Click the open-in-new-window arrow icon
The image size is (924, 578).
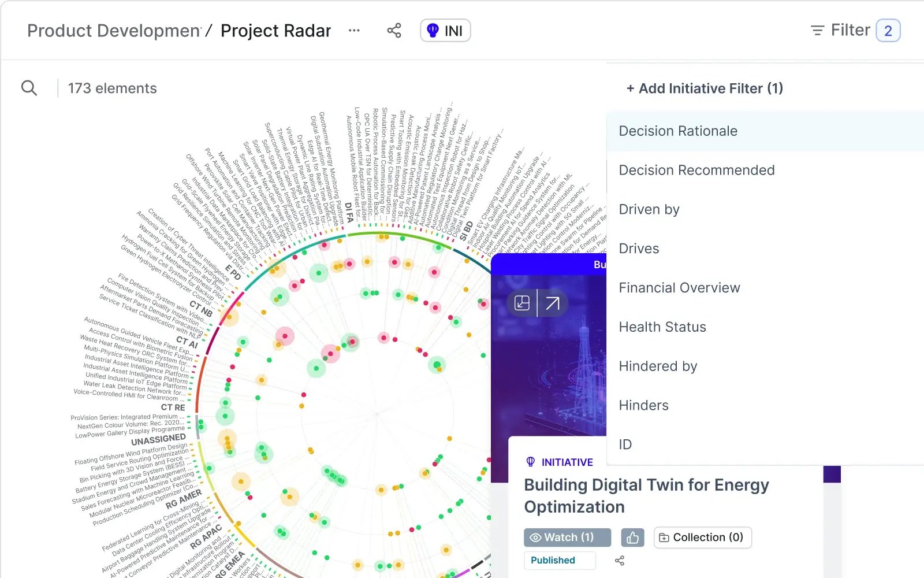[x=553, y=303]
